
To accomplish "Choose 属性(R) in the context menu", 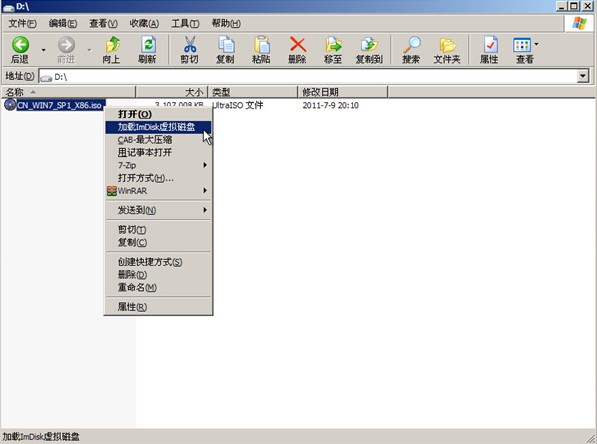I will click(158, 307).
